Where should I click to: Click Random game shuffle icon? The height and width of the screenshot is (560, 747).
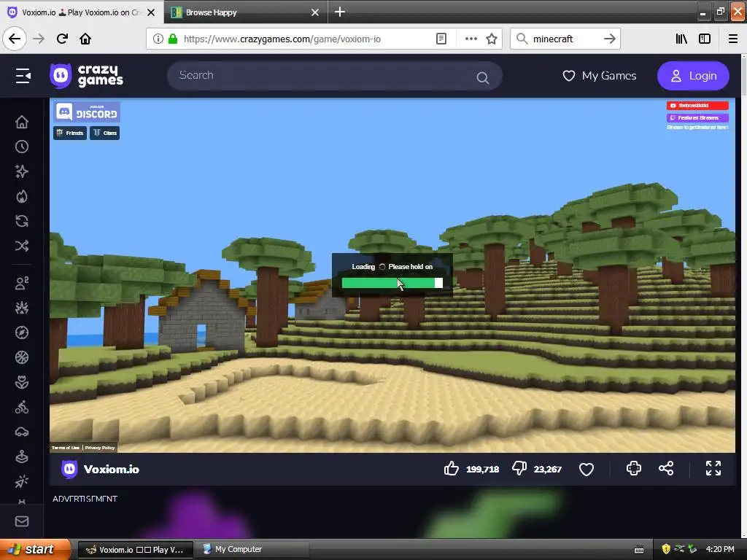(21, 246)
